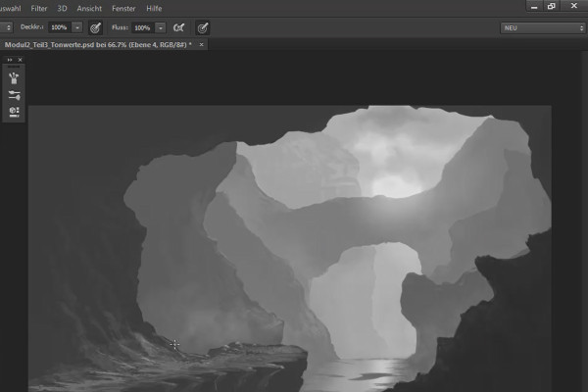Open the Fenster menu

[x=123, y=8]
